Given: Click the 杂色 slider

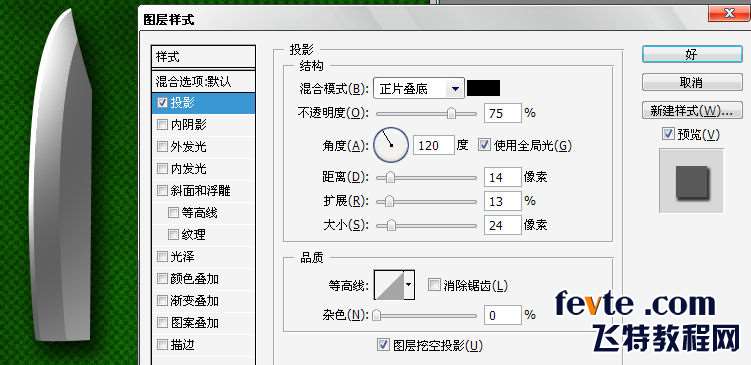Looking at the screenshot, I should point(426,315).
